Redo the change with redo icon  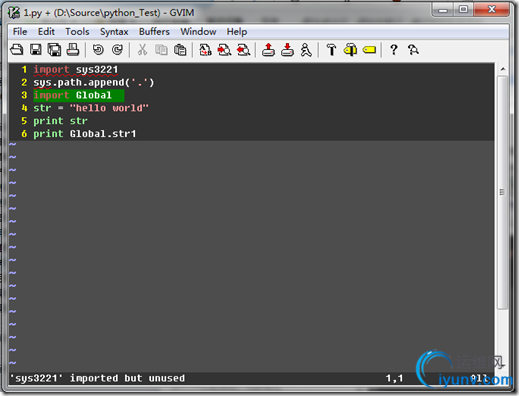117,50
